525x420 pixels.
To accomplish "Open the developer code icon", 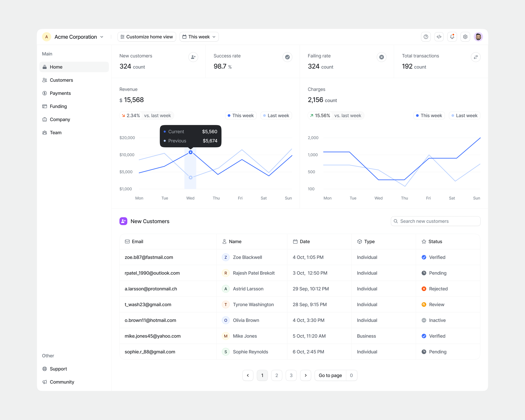I will (x=439, y=37).
